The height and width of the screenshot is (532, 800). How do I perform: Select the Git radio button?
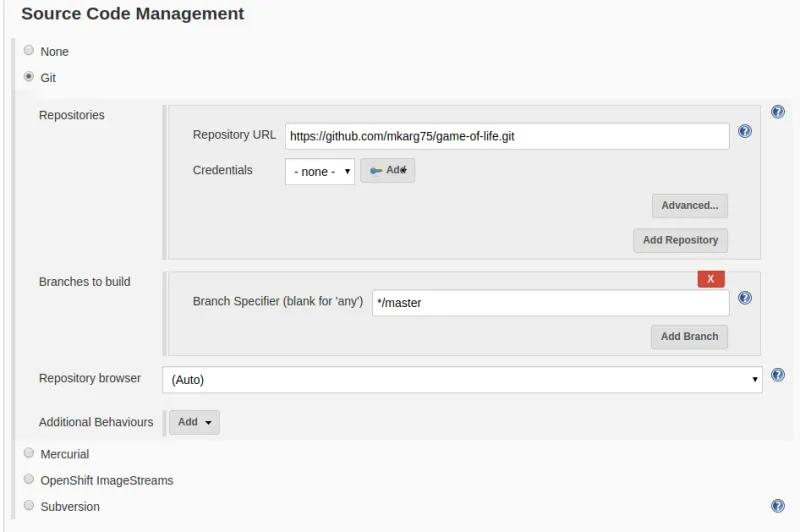pyautogui.click(x=29, y=76)
